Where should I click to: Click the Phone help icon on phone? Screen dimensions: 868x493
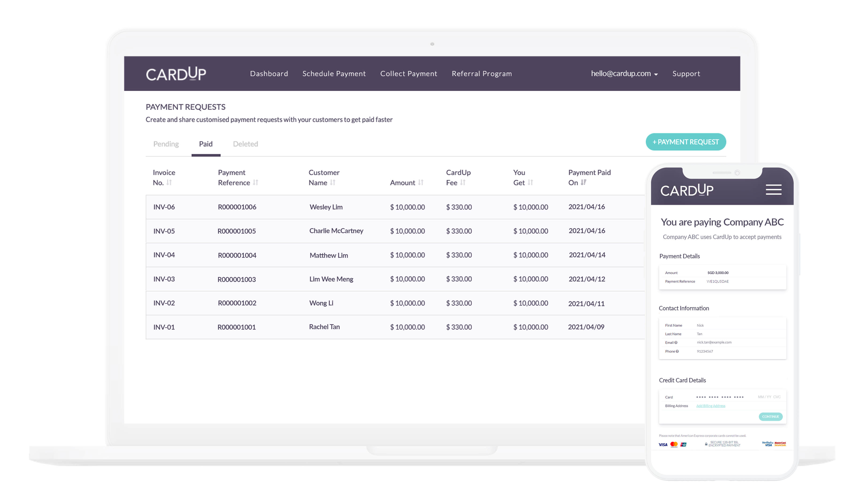coord(677,351)
